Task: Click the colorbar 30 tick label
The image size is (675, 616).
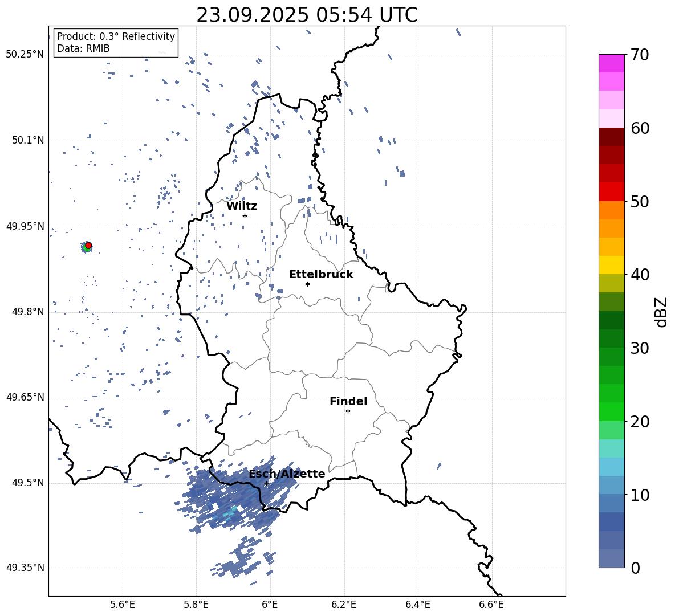Action: point(640,348)
